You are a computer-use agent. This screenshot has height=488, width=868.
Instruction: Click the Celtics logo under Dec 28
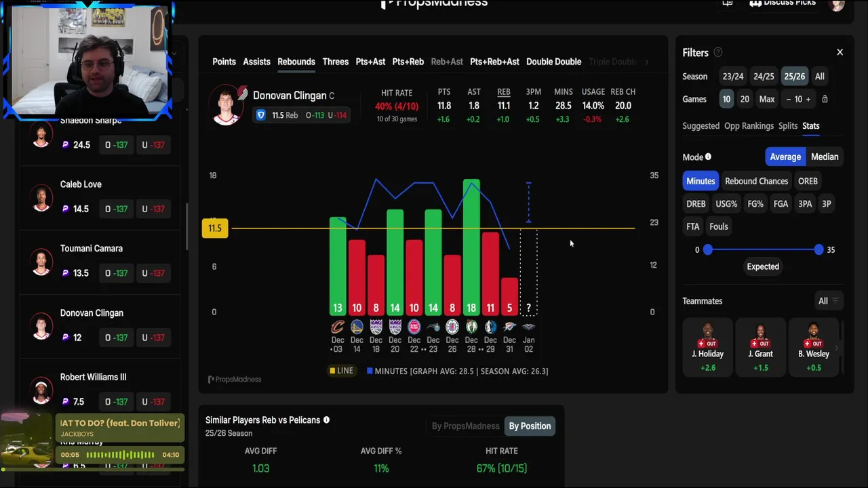pos(471,327)
